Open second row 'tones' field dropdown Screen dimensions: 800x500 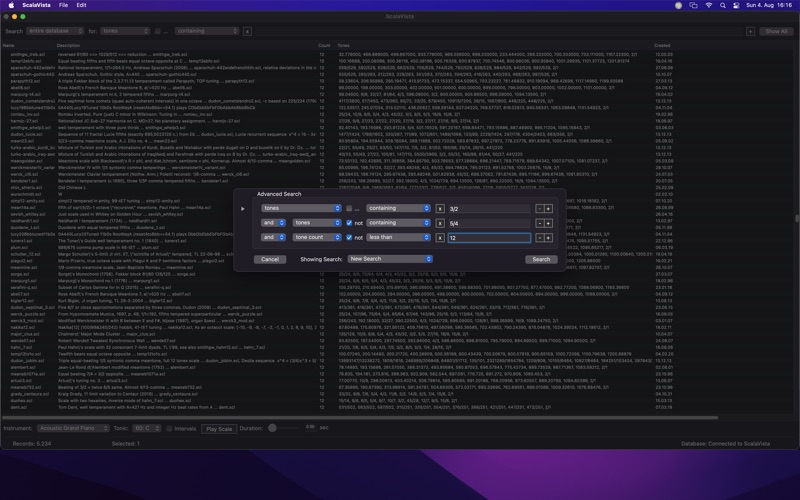coord(317,223)
